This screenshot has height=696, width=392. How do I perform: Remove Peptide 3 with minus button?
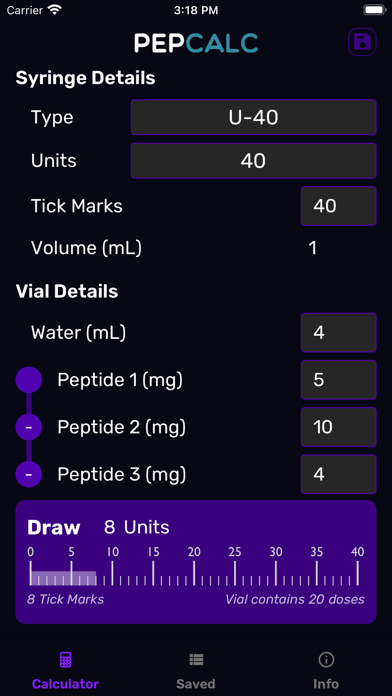click(x=29, y=475)
